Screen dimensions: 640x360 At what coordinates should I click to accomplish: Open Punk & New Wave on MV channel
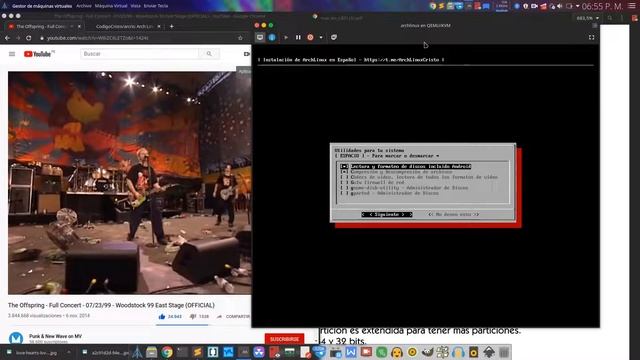pos(55,336)
